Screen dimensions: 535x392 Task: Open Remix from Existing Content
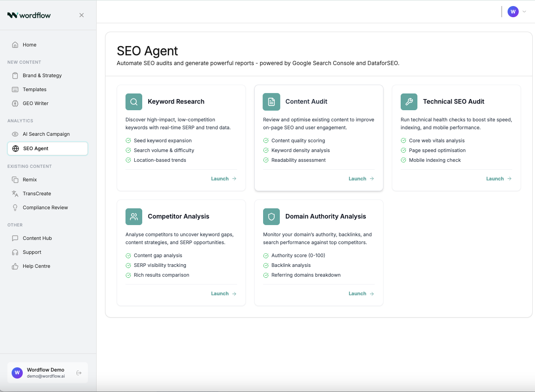point(48,179)
